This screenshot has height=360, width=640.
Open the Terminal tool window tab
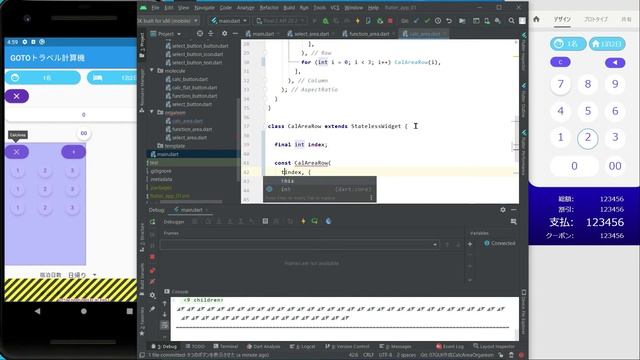[225, 346]
